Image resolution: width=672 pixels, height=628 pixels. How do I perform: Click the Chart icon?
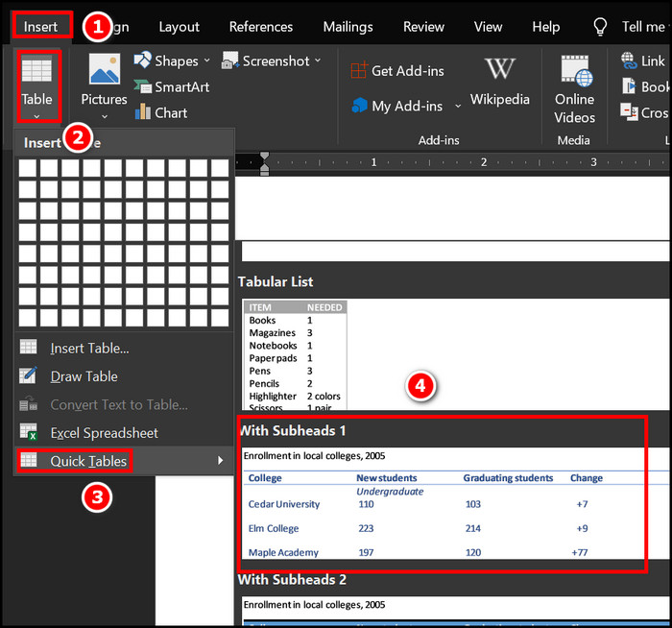click(143, 112)
